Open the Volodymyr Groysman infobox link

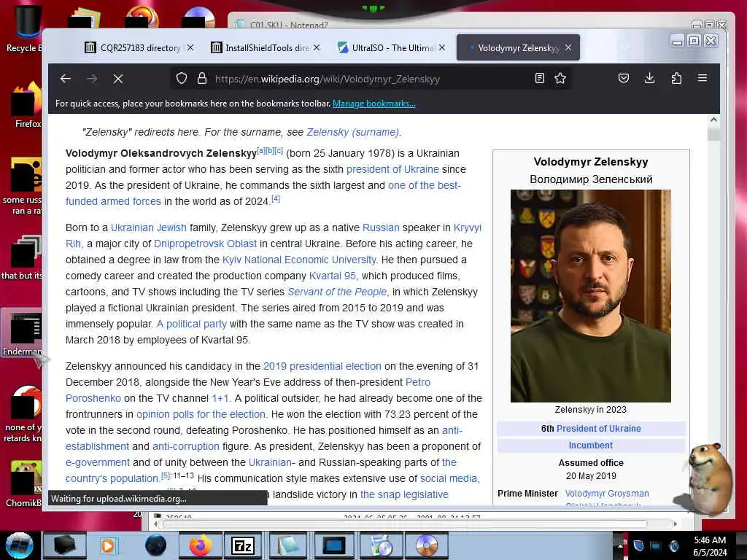click(607, 494)
